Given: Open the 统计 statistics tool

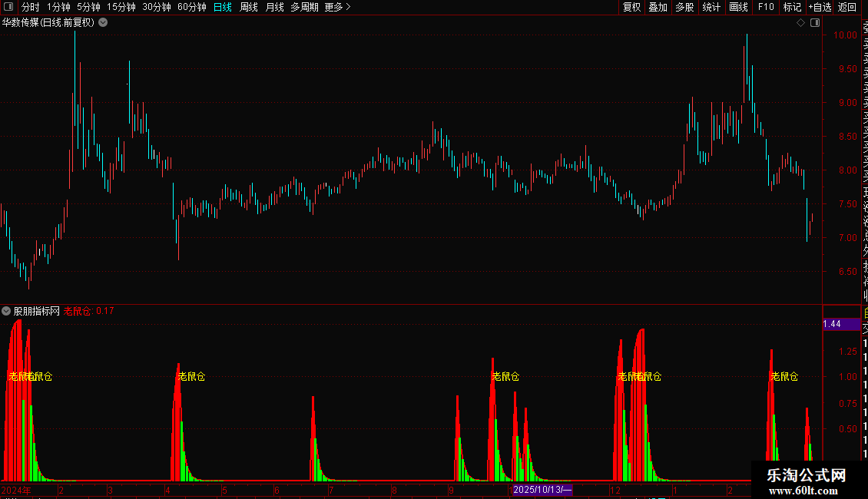Looking at the screenshot, I should coord(711,7).
